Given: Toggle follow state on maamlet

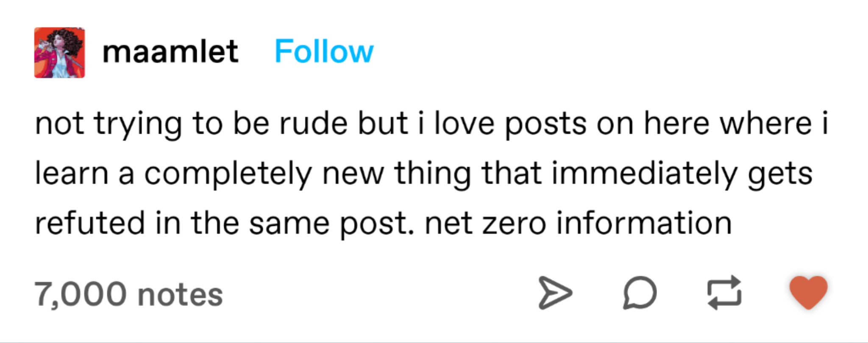Looking at the screenshot, I should coord(323,51).
